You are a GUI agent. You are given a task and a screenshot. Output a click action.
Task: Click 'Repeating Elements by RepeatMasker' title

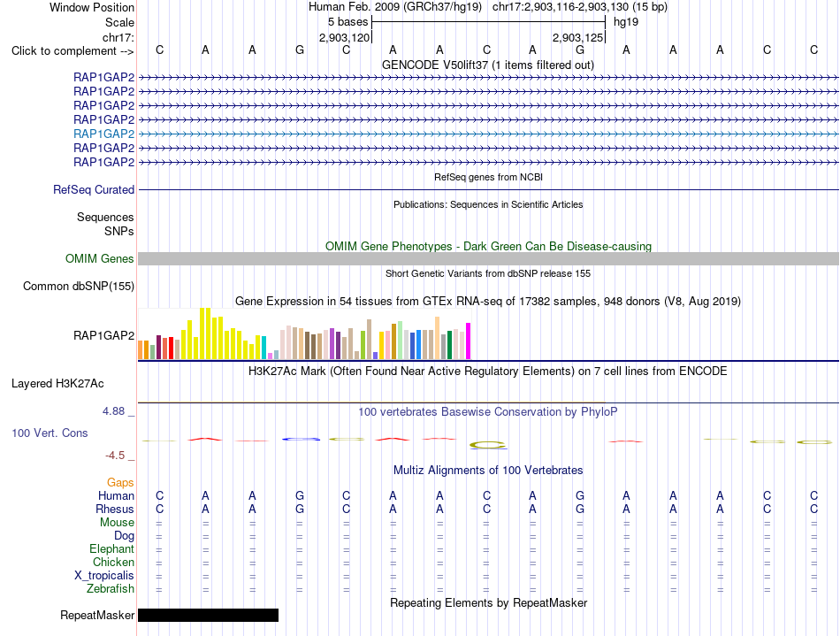pyautogui.click(x=489, y=602)
